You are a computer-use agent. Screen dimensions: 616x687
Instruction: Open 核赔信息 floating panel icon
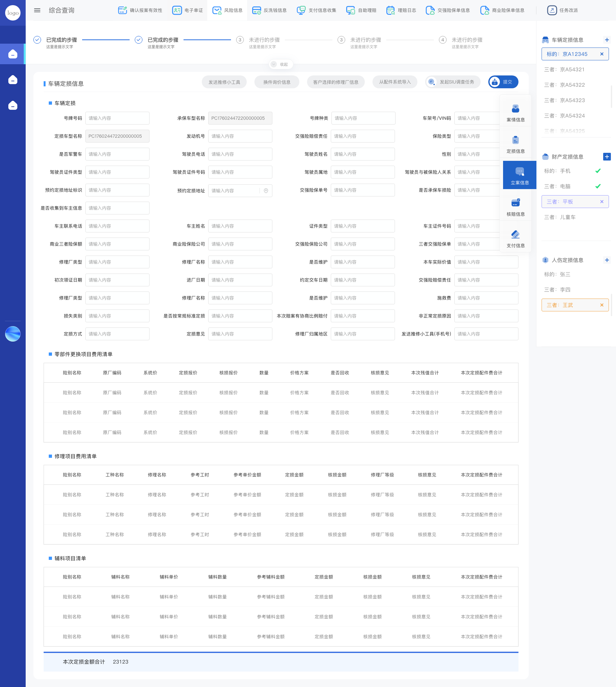click(x=516, y=208)
